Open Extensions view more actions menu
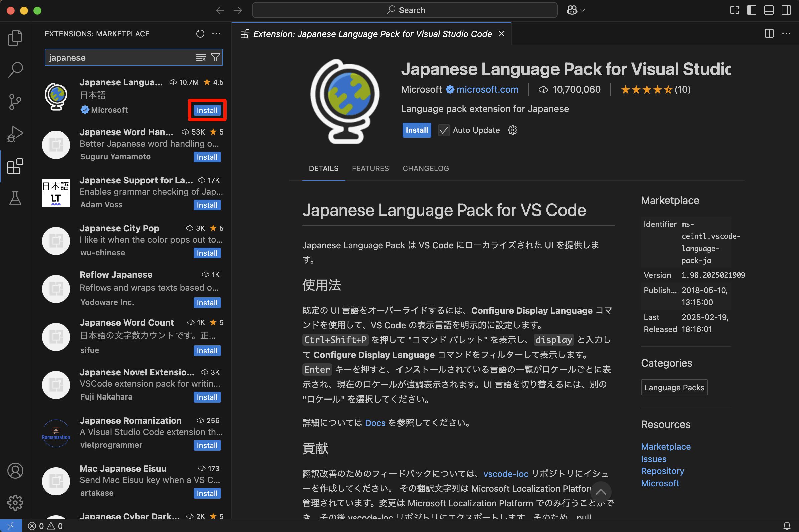Screen dimensions: 799x532 click(216, 34)
